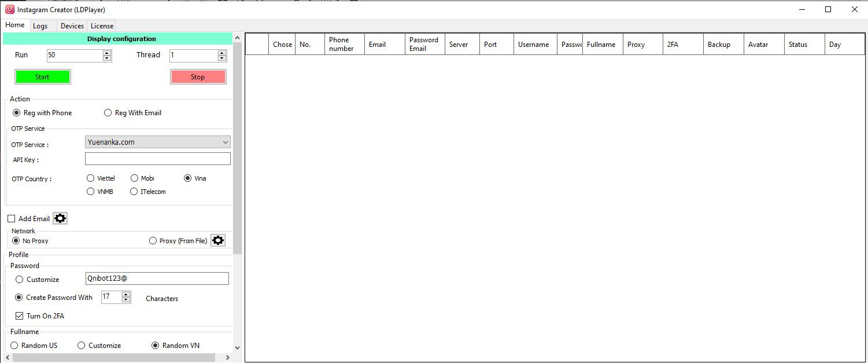The image size is (868, 363).
Task: Choose Viettel as OTP country
Action: coord(101,178)
